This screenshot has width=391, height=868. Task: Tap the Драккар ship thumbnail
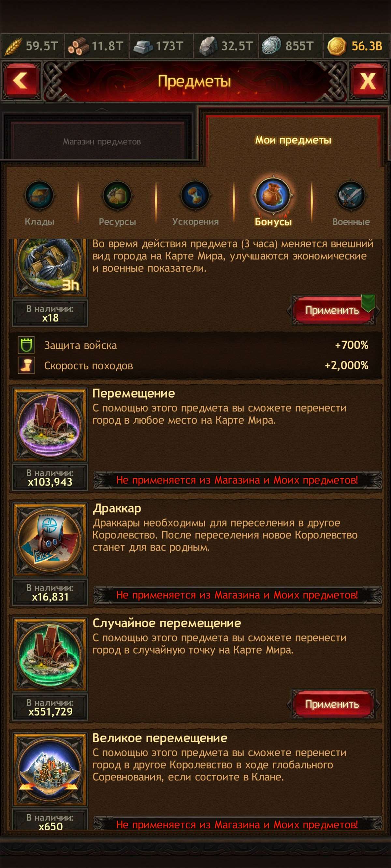pos(50,540)
